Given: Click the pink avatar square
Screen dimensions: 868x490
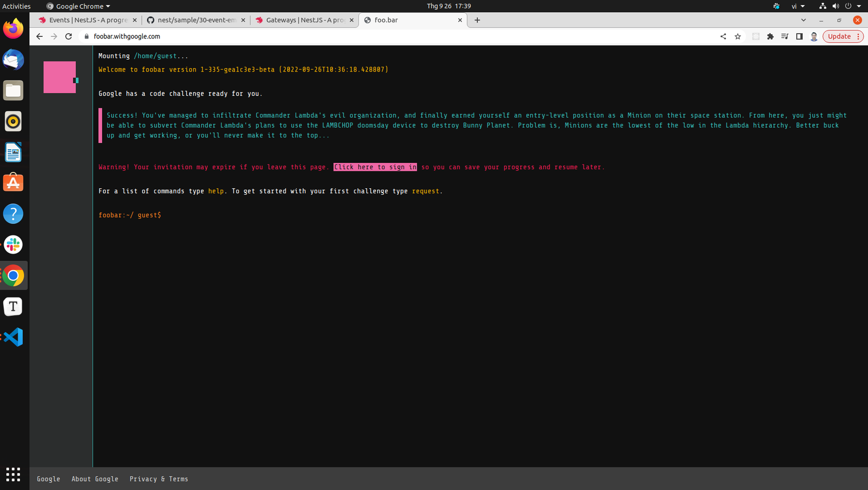Looking at the screenshot, I should click(59, 77).
